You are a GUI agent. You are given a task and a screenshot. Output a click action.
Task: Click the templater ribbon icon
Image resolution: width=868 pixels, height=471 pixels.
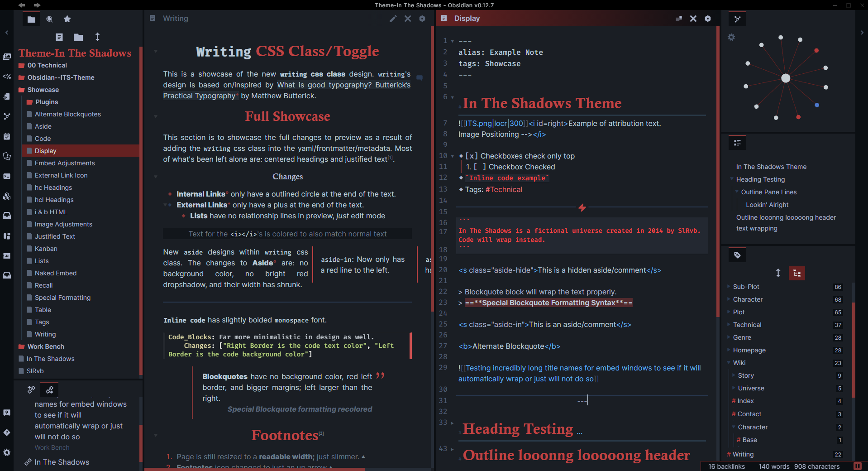click(x=7, y=77)
